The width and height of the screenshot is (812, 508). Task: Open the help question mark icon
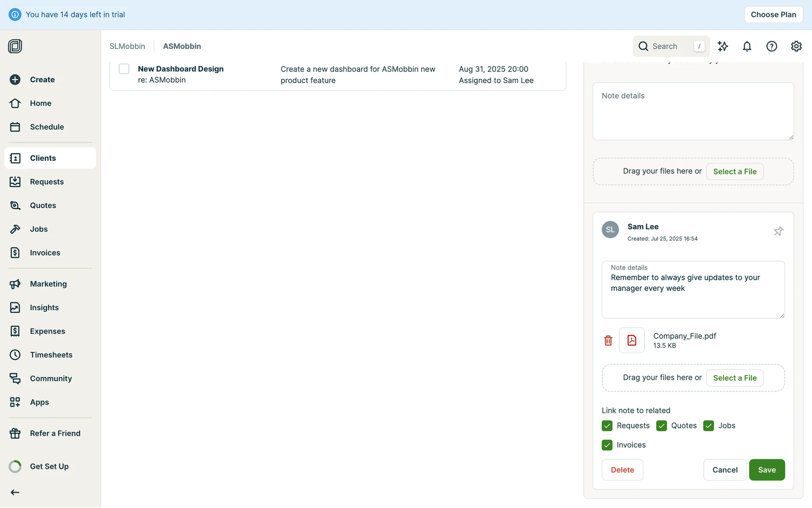coord(771,46)
